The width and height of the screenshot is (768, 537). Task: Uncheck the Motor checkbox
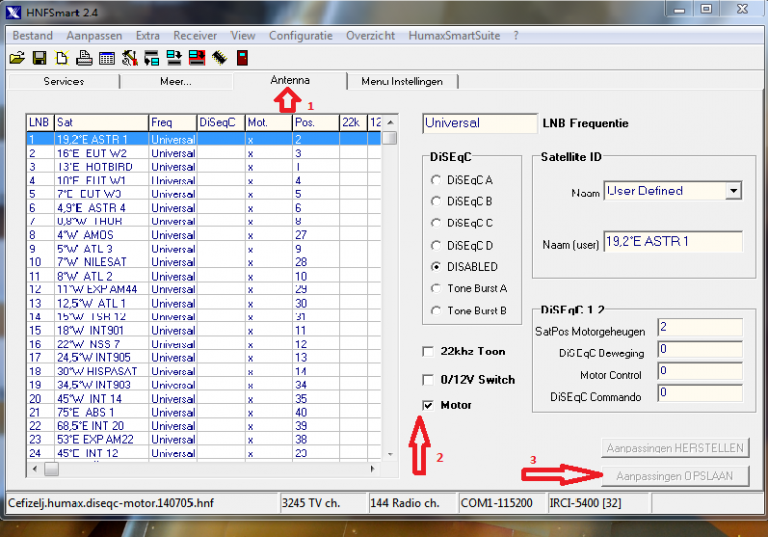tap(429, 406)
